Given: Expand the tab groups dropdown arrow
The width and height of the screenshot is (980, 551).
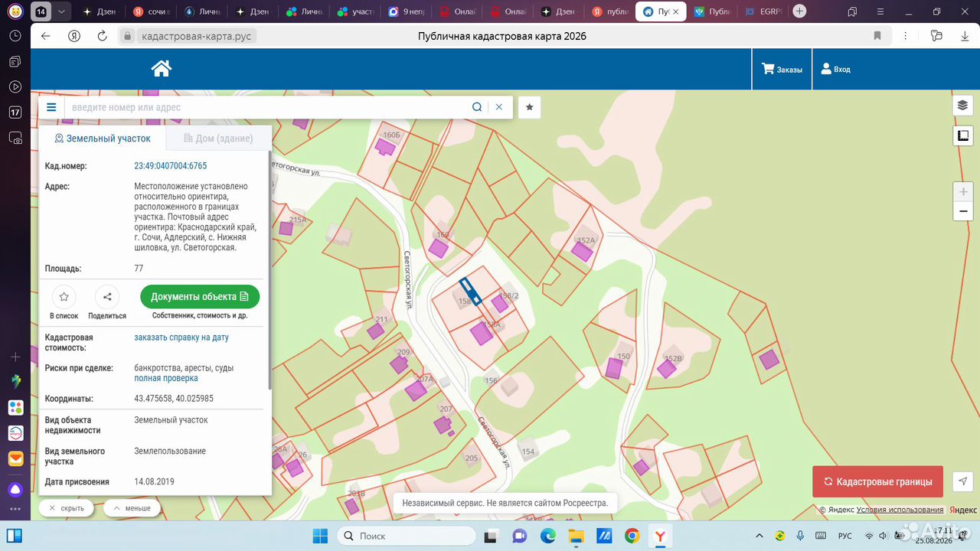Looking at the screenshot, I should pyautogui.click(x=61, y=11).
